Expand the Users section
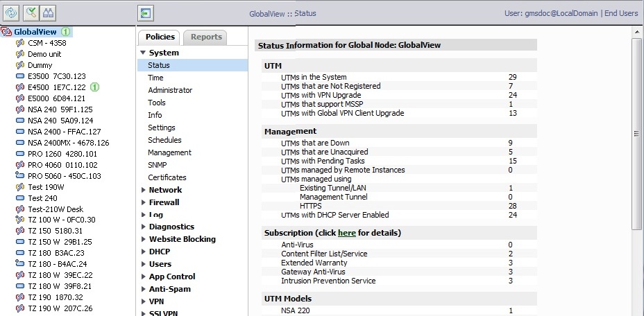The width and height of the screenshot is (644, 316). 144,264
